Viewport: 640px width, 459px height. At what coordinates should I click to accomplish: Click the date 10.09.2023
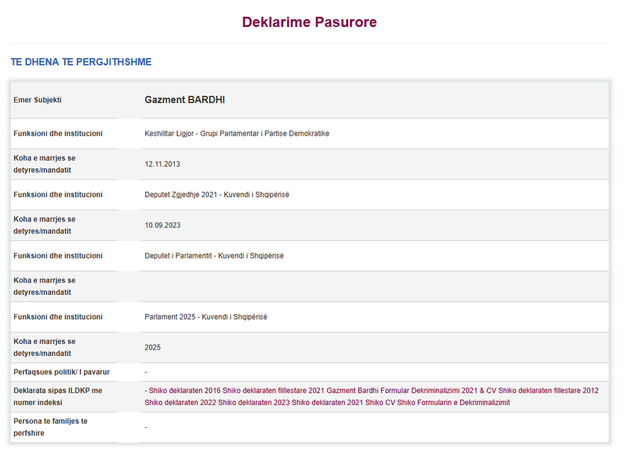pos(162,225)
